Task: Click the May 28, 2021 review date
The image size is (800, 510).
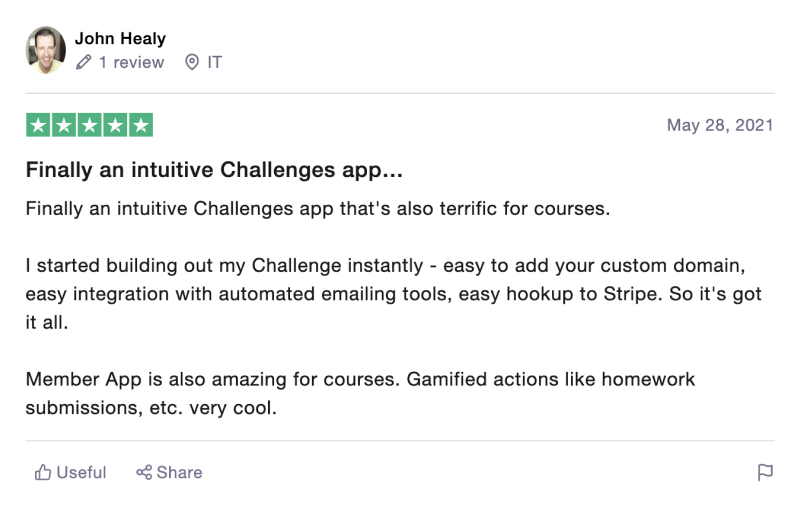Action: pos(720,125)
